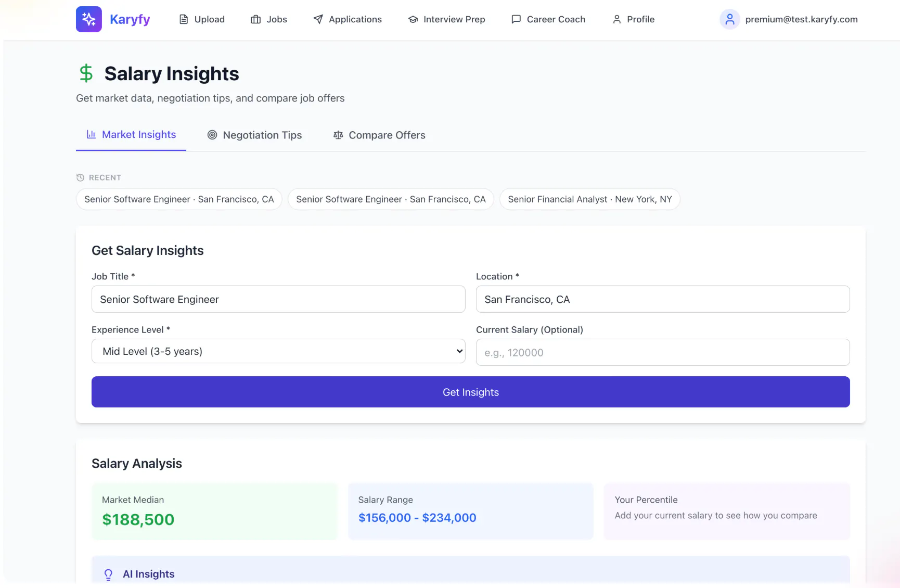Click the green dollar sign icon
Screen dimensions: 900x588
click(86, 73)
